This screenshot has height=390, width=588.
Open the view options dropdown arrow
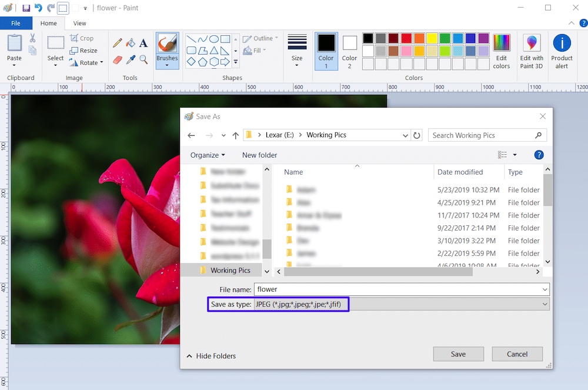pos(515,155)
